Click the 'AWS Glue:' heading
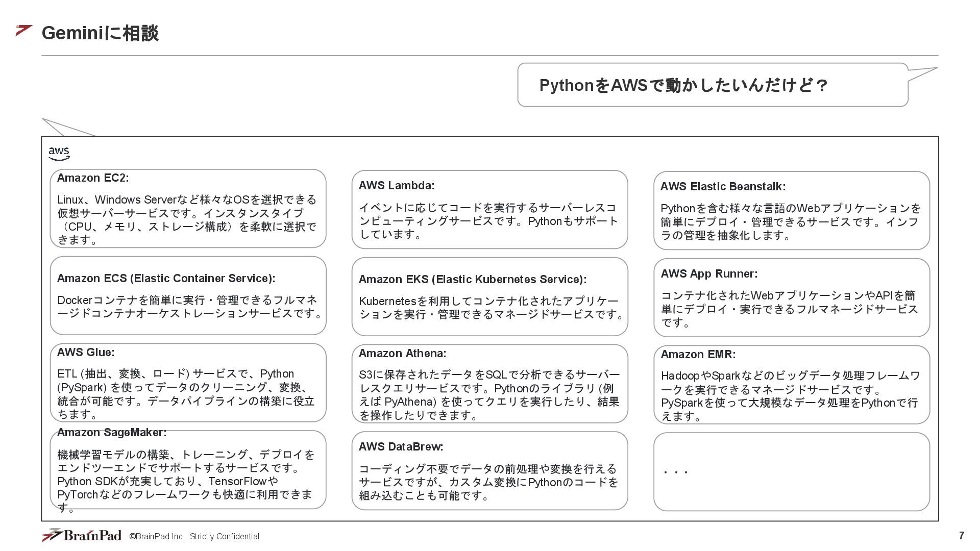The width and height of the screenshot is (980, 551). coord(86,353)
